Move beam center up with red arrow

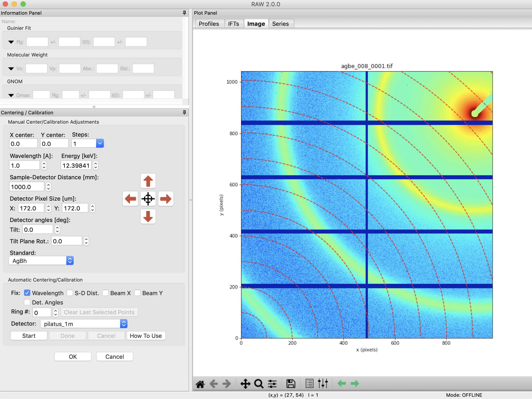point(148,181)
